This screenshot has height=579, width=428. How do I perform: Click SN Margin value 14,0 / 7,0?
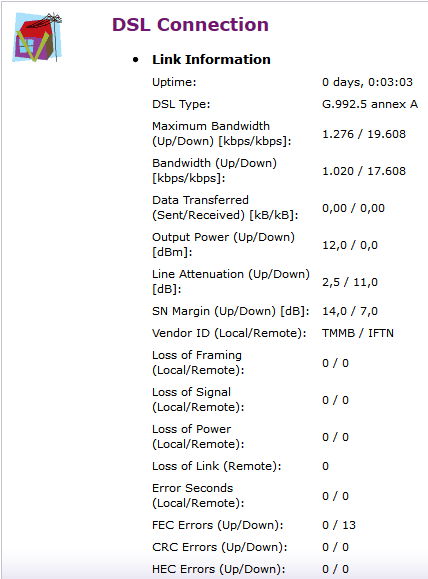pyautogui.click(x=350, y=311)
